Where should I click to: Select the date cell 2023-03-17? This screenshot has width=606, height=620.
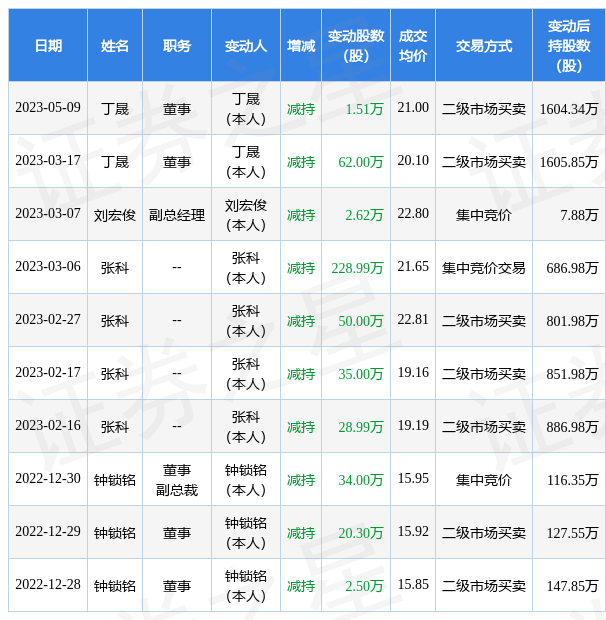[x=48, y=161]
